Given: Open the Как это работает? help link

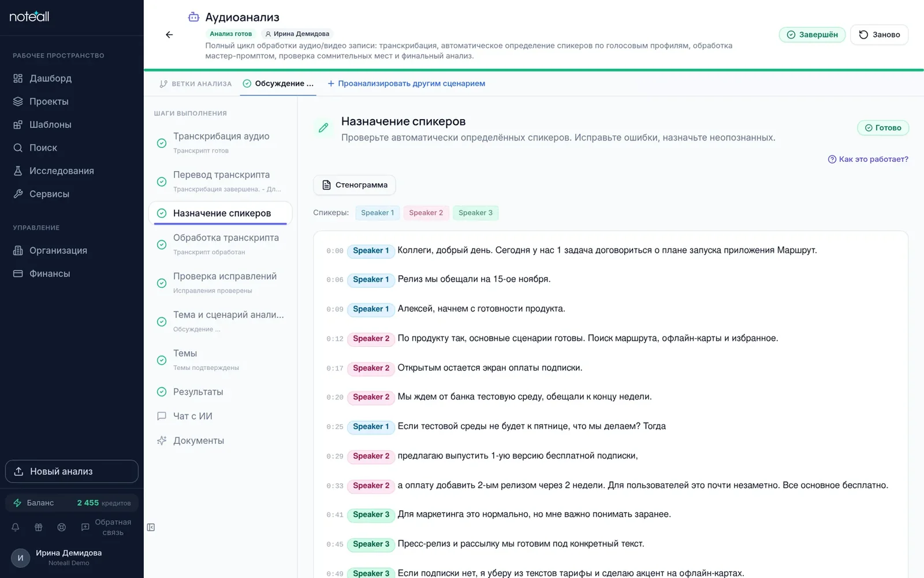Looking at the screenshot, I should (x=868, y=159).
